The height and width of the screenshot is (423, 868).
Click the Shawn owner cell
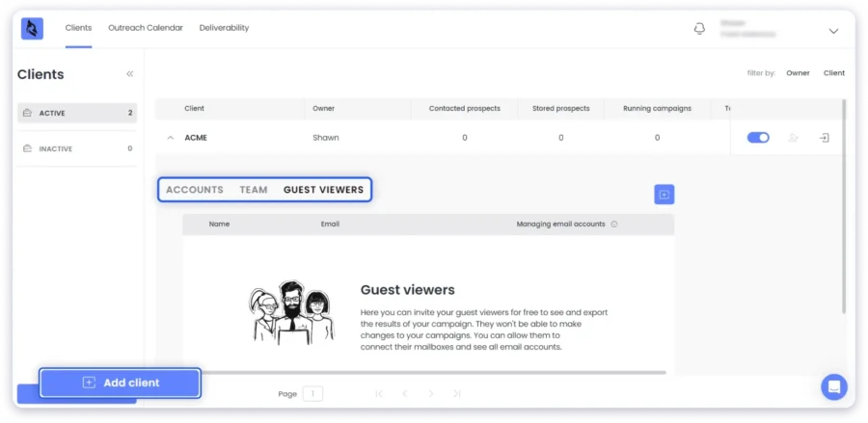(326, 138)
